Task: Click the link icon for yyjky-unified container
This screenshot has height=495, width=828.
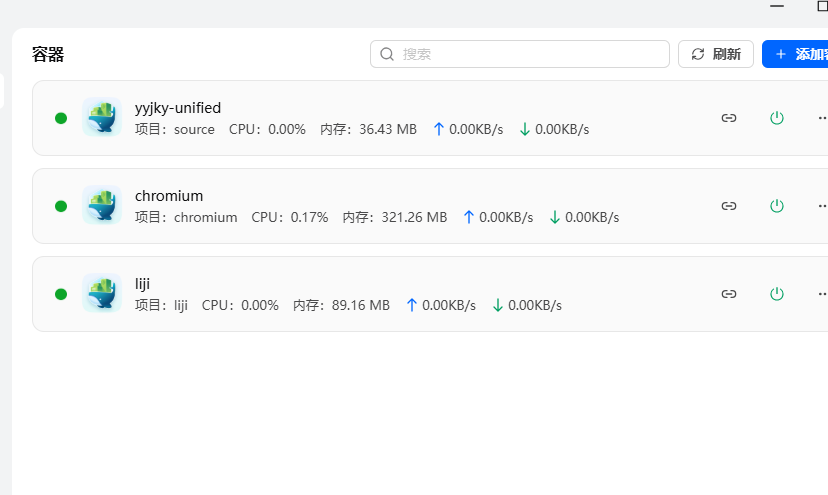Action: pos(729,118)
